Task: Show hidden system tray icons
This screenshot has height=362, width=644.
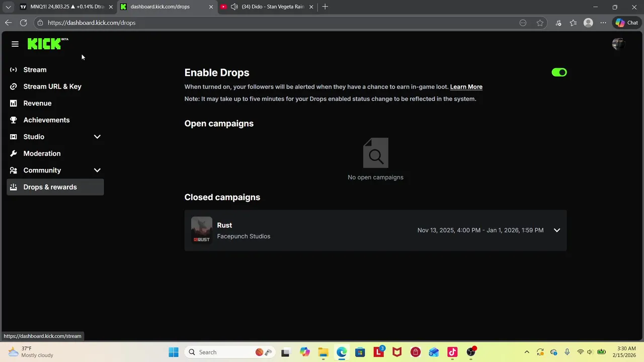Action: click(527, 352)
